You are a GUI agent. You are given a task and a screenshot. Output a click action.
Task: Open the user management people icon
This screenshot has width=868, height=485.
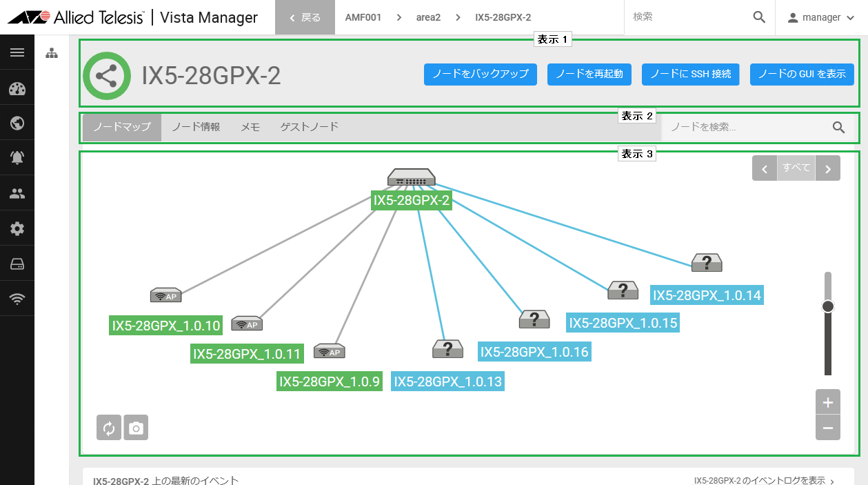point(17,194)
